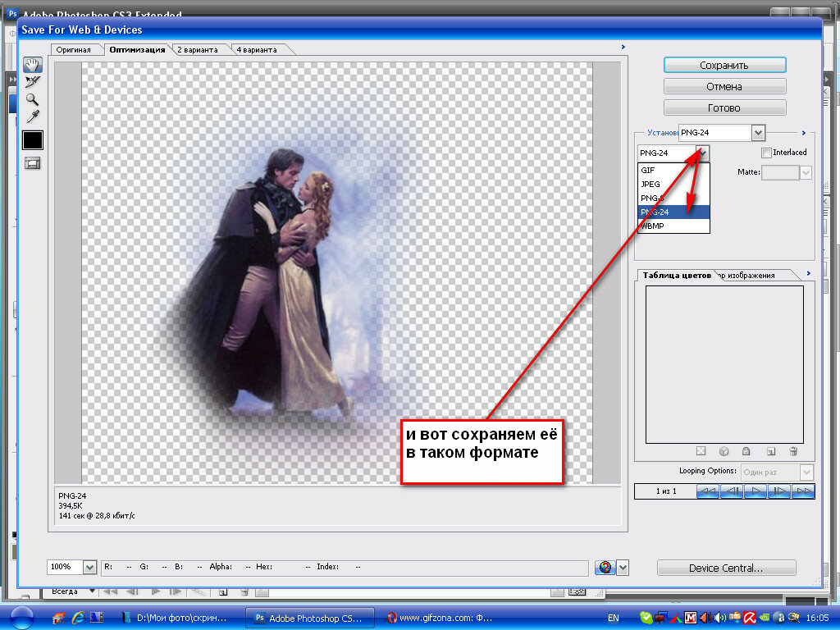Open the 100% zoom level dropdown
The height and width of the screenshot is (630, 840).
(89, 567)
